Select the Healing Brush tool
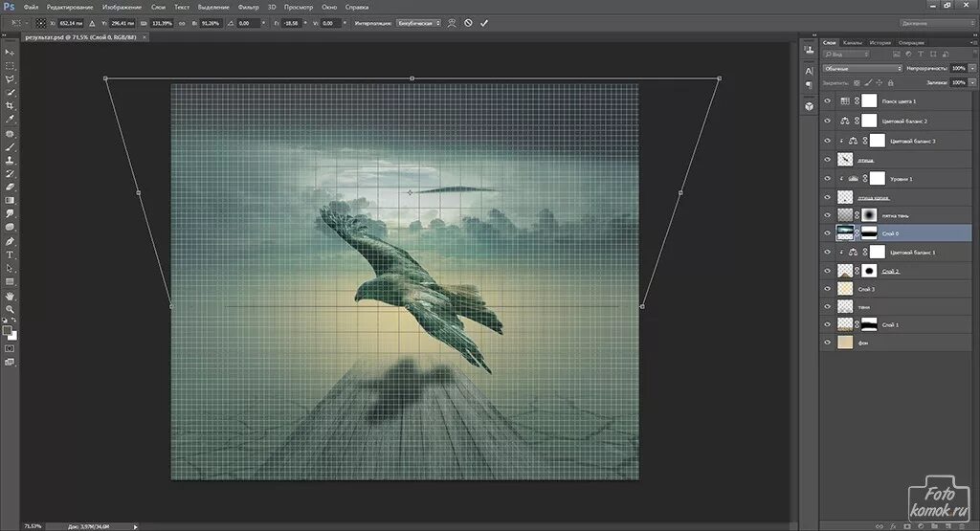Screen dimensions: 980x531 10,134
